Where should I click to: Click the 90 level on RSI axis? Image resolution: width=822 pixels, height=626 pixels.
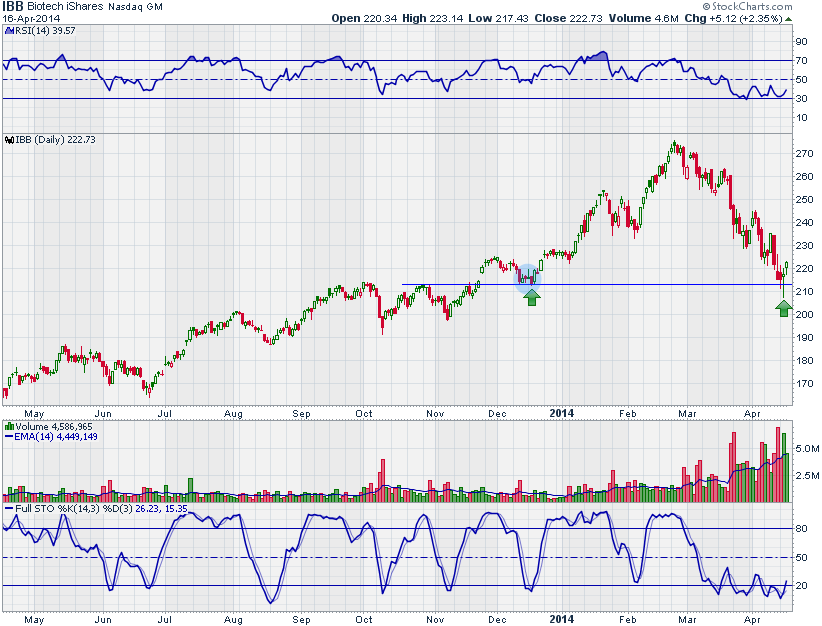802,42
